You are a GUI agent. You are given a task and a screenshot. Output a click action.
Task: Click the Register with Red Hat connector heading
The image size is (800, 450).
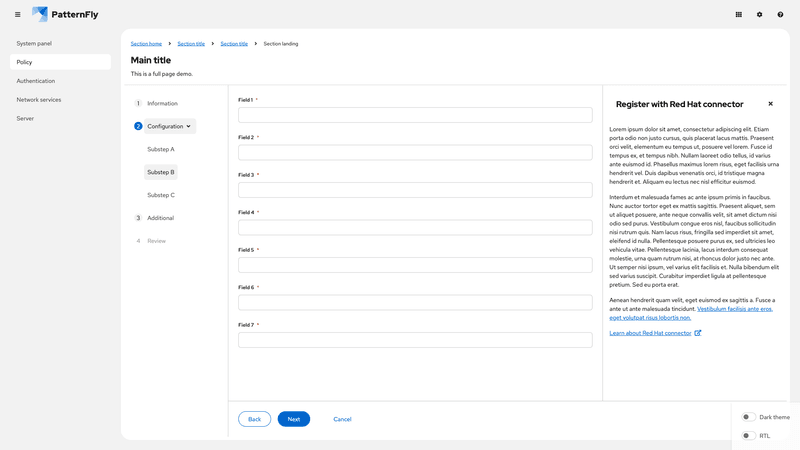(680, 104)
